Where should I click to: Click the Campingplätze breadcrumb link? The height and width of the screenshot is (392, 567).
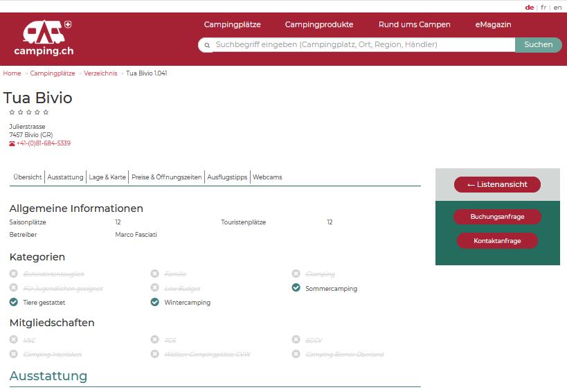(x=53, y=73)
